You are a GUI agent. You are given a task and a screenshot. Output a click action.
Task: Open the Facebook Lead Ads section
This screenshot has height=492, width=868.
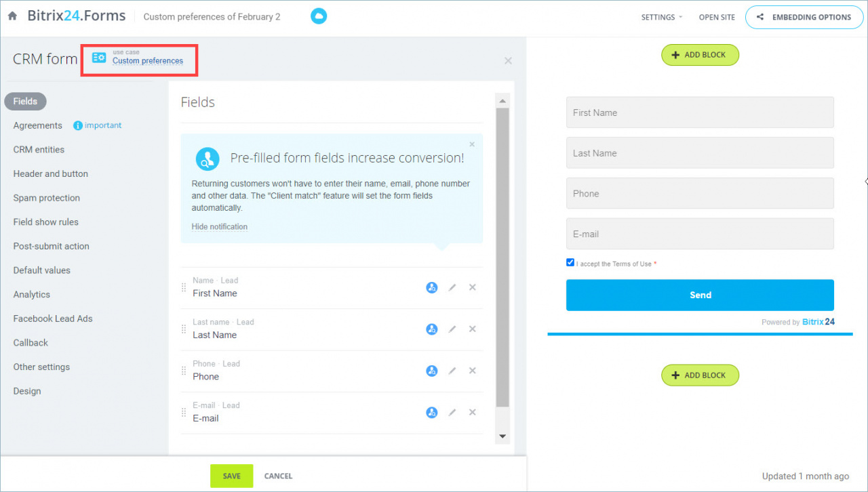click(53, 319)
